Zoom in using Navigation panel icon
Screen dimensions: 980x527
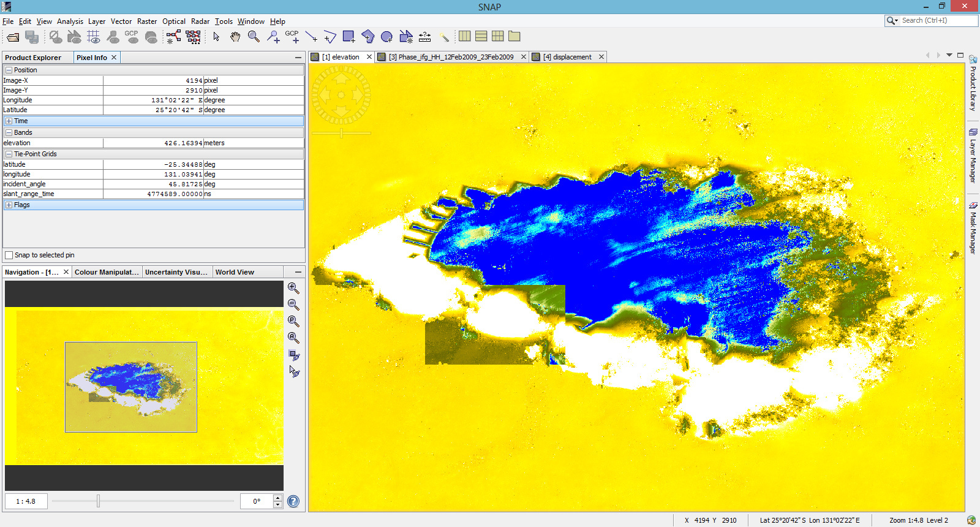coord(293,288)
